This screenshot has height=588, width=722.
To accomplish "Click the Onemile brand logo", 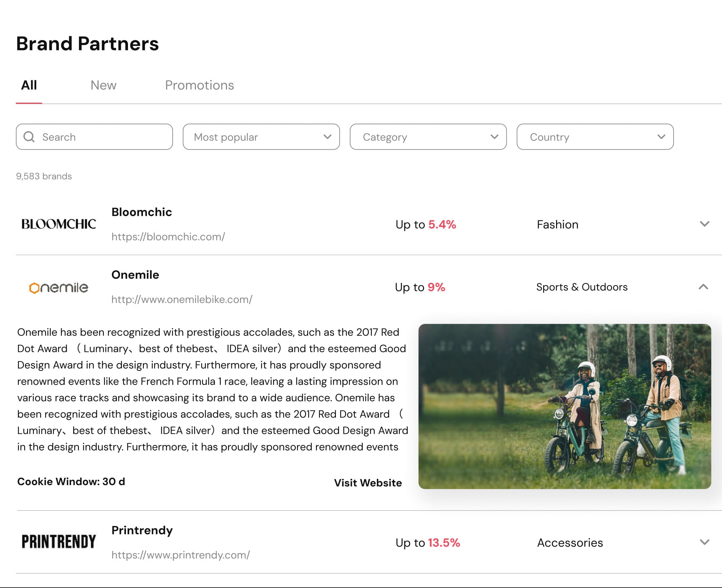I will click(59, 288).
